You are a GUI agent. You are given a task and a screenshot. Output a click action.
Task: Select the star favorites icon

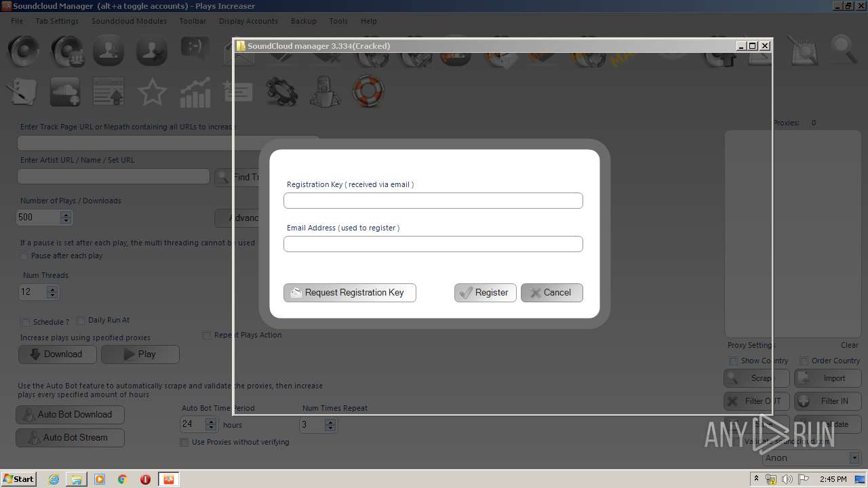pos(152,92)
